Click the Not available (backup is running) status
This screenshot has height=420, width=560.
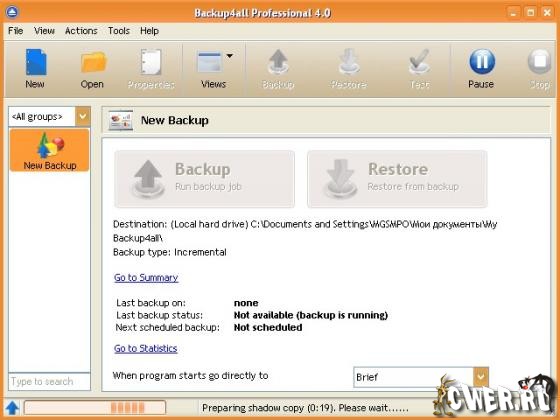click(x=311, y=315)
